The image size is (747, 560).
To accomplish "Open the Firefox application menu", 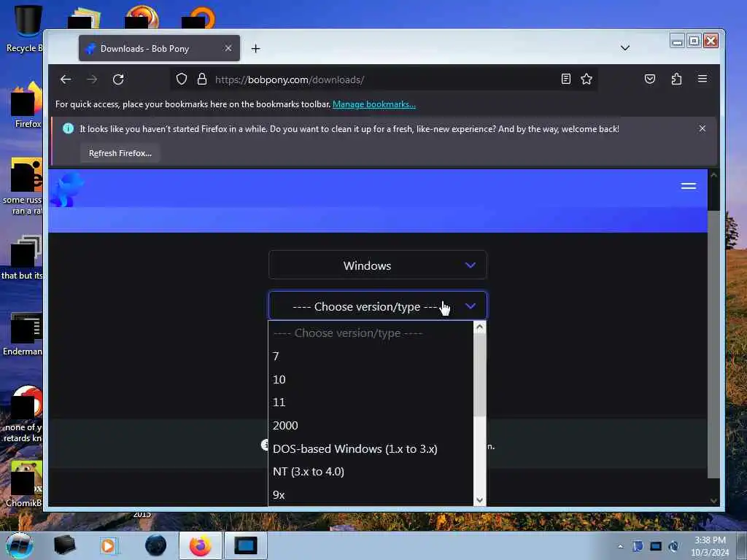I will point(703,79).
